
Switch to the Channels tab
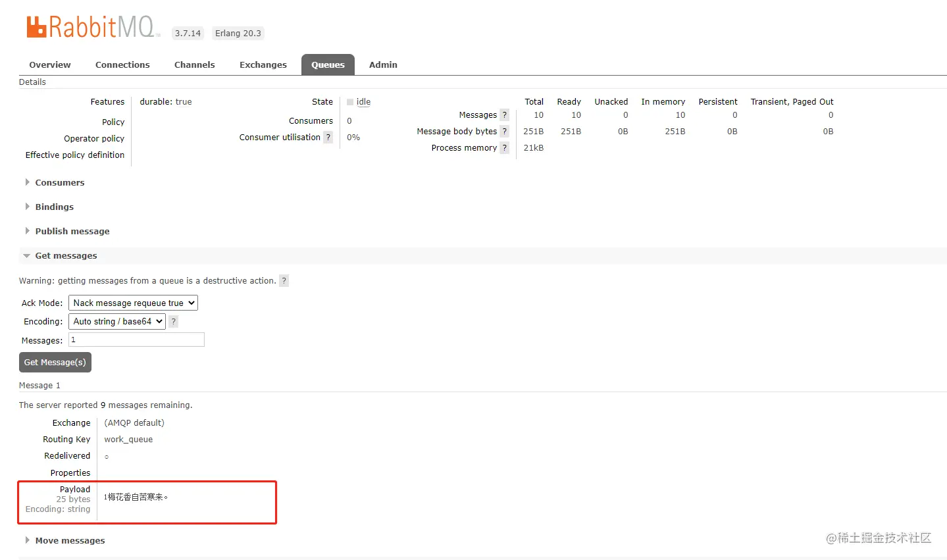(x=194, y=64)
